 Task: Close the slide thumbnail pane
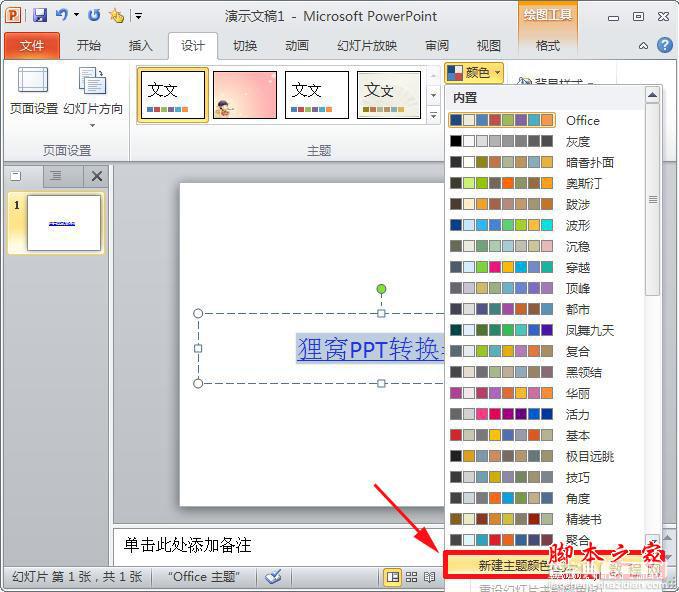[x=97, y=176]
